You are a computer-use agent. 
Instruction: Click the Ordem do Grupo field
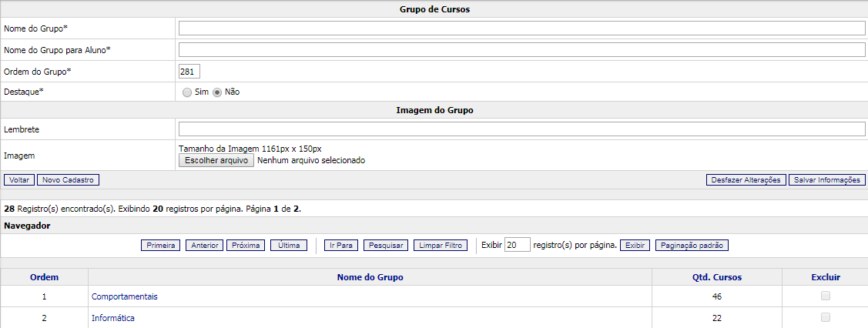(x=189, y=72)
